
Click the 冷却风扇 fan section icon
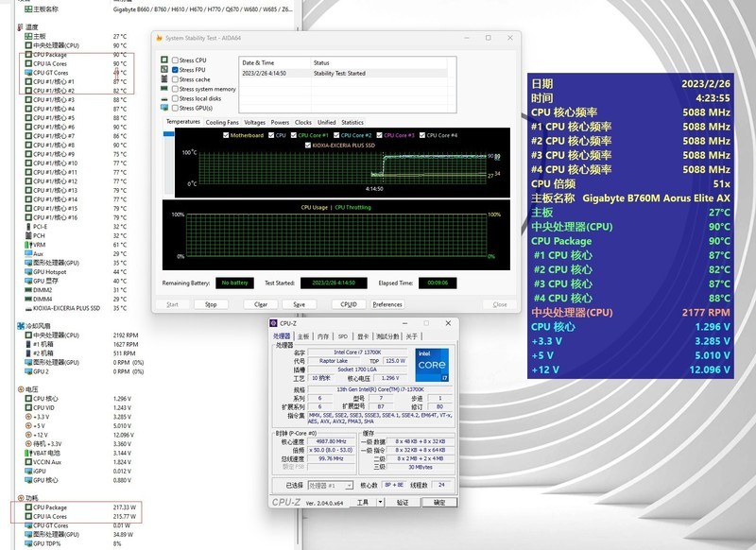21,326
